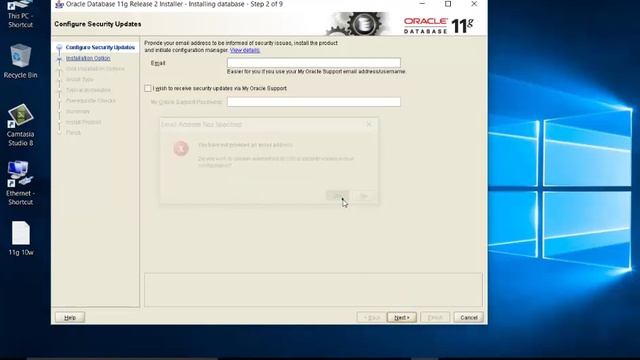This screenshot has height=360, width=640.
Task: Open the Ethernet shortcut desktop icon
Action: (x=20, y=183)
